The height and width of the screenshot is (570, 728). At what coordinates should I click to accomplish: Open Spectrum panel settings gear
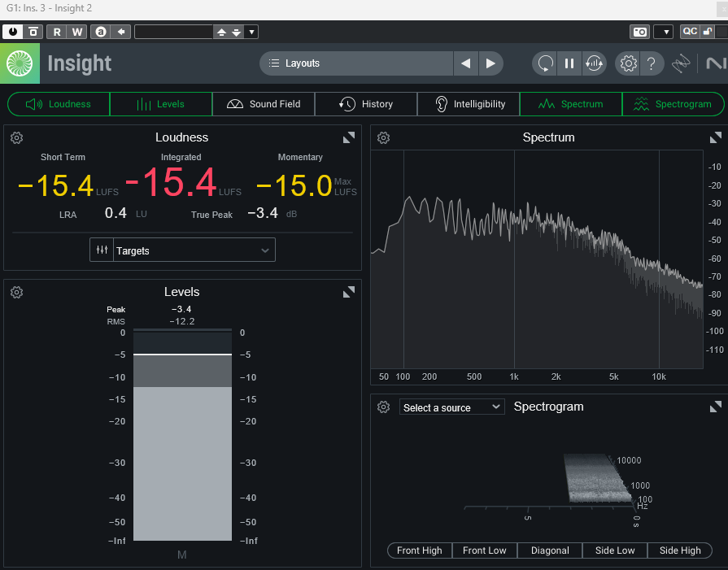(383, 138)
